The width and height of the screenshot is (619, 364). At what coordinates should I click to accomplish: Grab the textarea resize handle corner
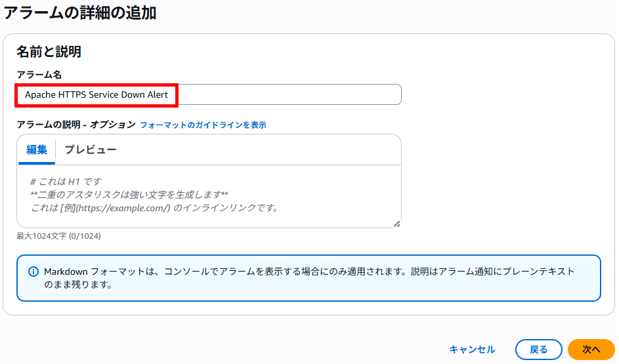396,224
